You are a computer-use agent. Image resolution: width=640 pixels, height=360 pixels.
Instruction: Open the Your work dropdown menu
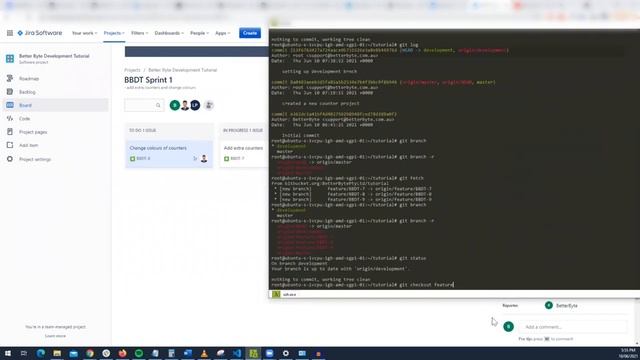click(x=84, y=33)
